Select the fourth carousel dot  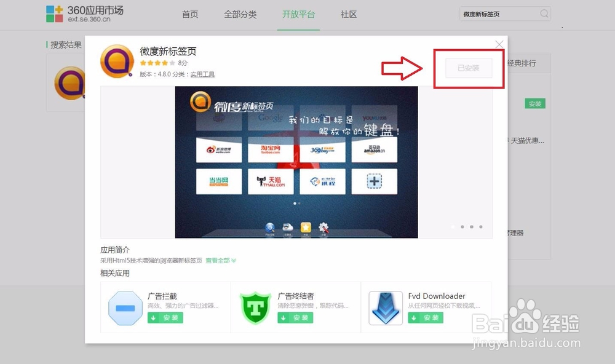481,227
